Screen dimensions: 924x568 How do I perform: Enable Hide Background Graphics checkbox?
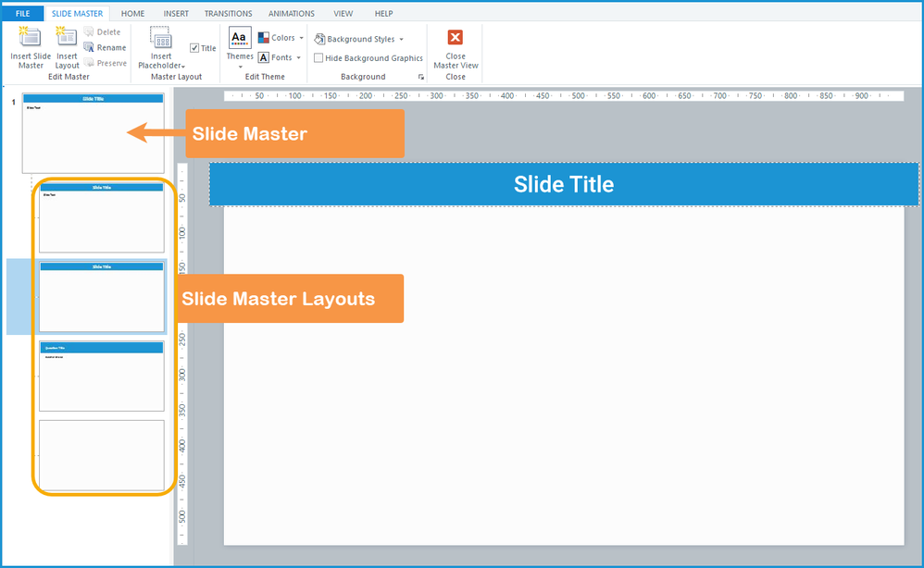point(318,57)
